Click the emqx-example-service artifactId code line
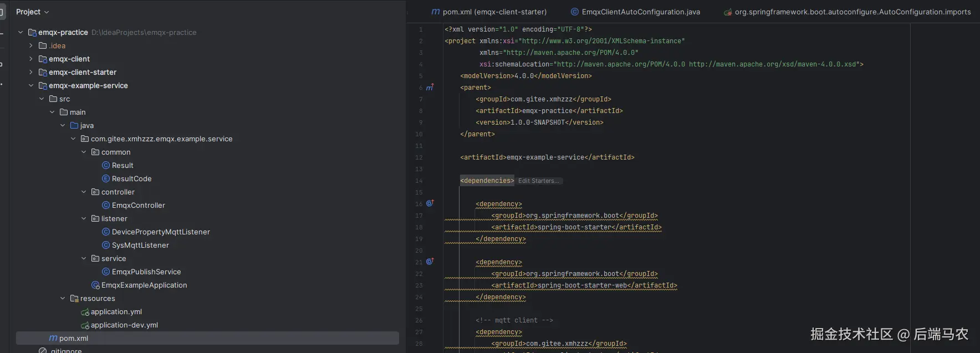 pos(547,157)
